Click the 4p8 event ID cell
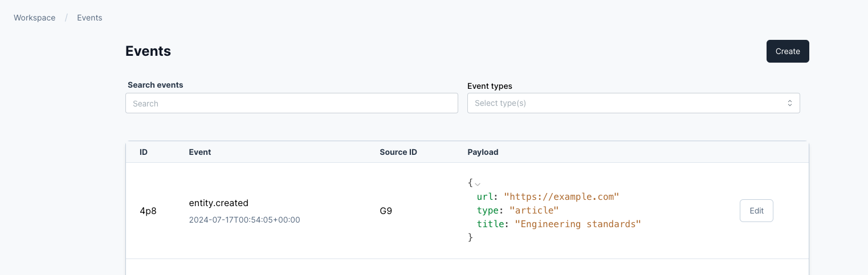Image resolution: width=868 pixels, height=275 pixels. pos(148,211)
